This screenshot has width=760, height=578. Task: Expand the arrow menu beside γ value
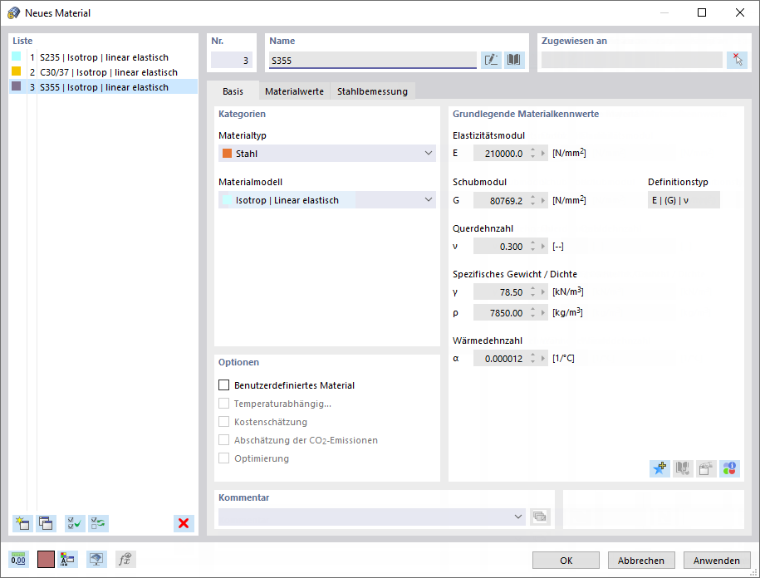543,292
